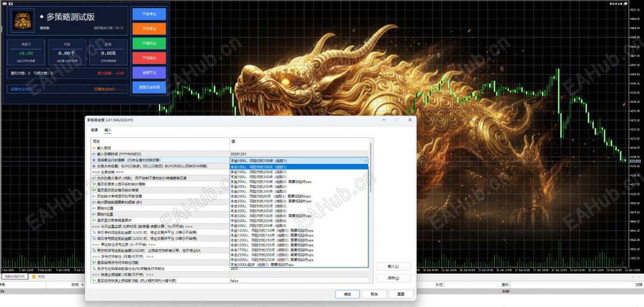Screen dimensions: 644x307
Task: Pick option 本金500U 风险对抗300点 (组别4)
Action: 299,226
